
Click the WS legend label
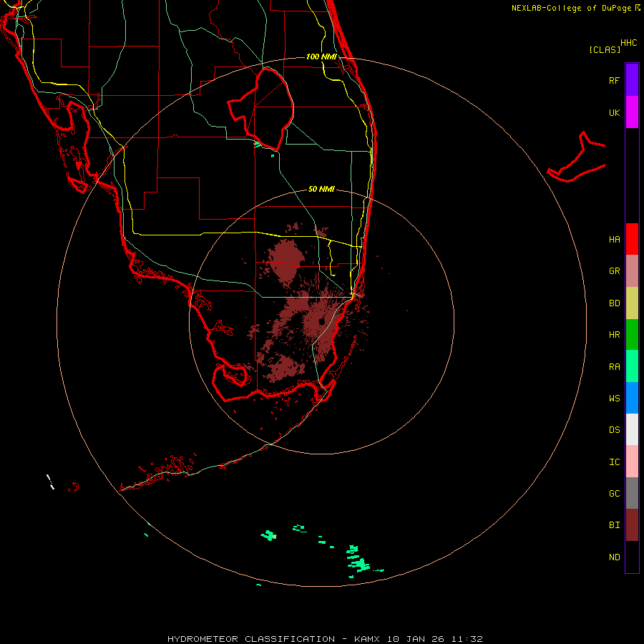pyautogui.click(x=614, y=398)
